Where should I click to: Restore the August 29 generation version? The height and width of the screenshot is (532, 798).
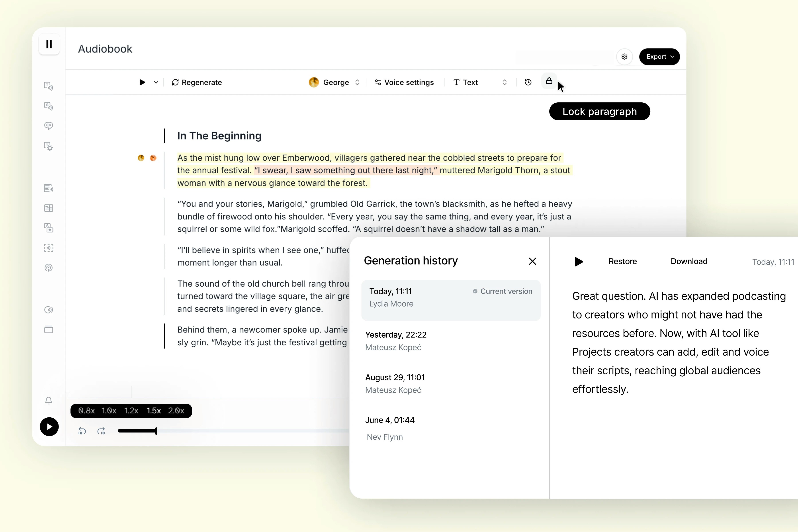(x=448, y=383)
